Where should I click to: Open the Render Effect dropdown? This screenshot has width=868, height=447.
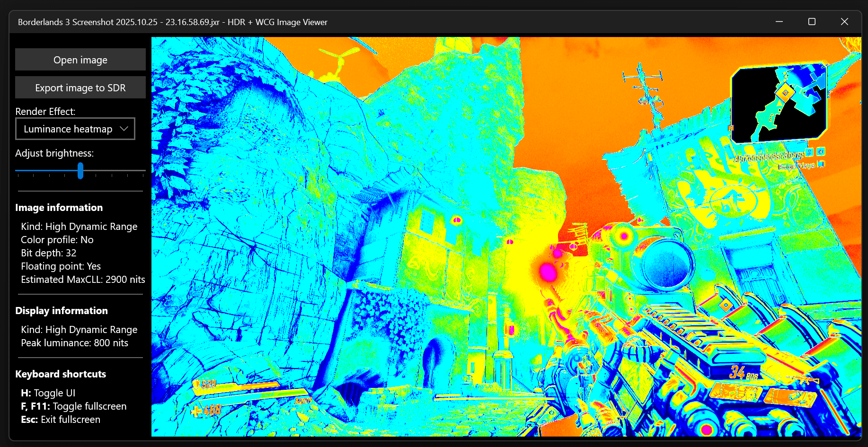[75, 129]
